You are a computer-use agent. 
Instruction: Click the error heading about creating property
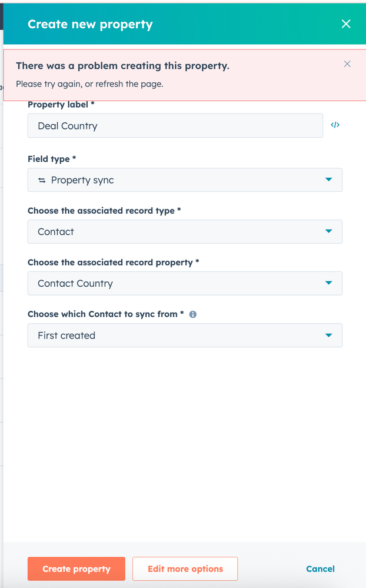click(x=122, y=66)
